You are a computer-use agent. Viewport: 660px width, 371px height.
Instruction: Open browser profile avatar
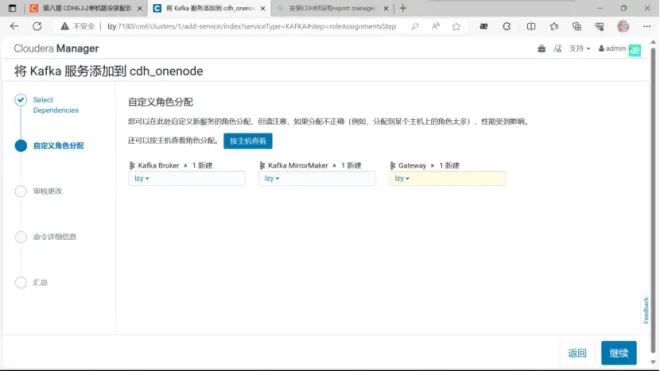(x=623, y=27)
